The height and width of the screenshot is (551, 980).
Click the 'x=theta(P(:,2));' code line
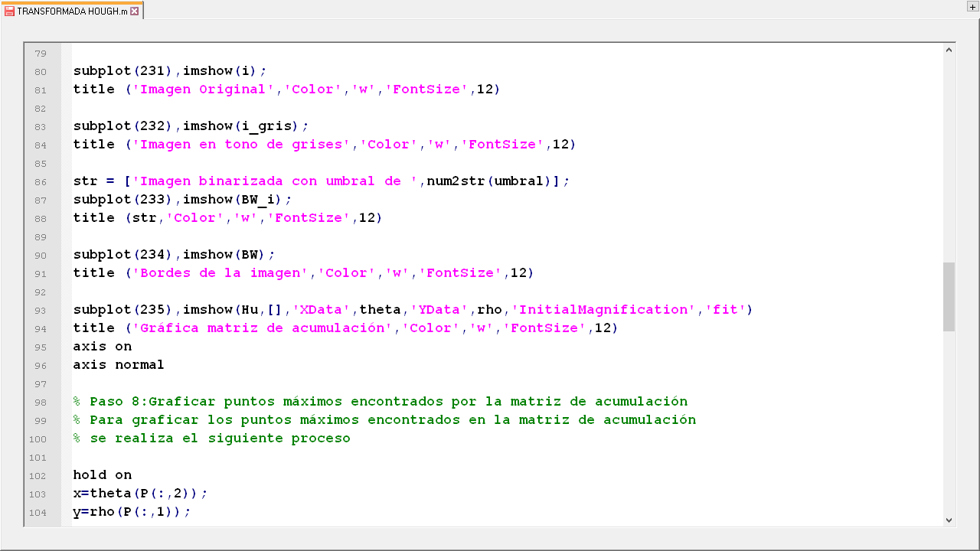(140, 494)
